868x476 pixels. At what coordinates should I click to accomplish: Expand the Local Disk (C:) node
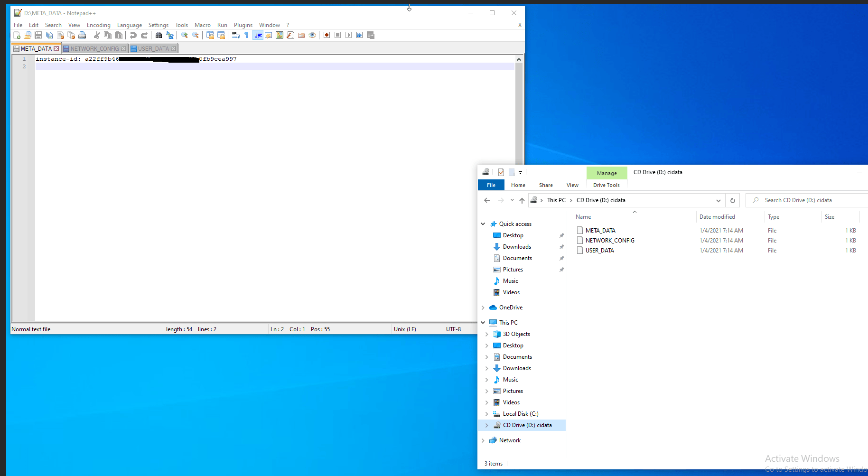pos(487,414)
